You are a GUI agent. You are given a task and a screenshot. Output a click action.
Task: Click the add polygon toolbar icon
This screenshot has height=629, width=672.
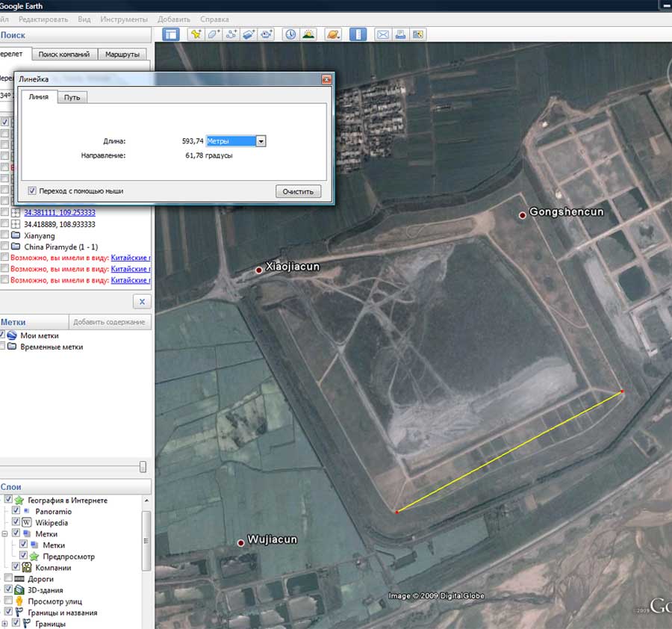pos(214,34)
